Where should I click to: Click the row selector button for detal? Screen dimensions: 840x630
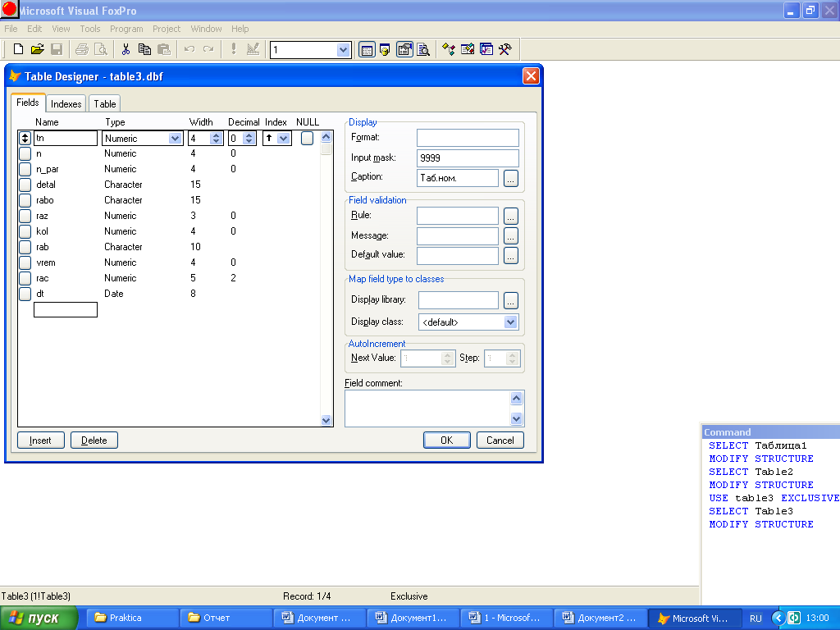click(x=25, y=185)
